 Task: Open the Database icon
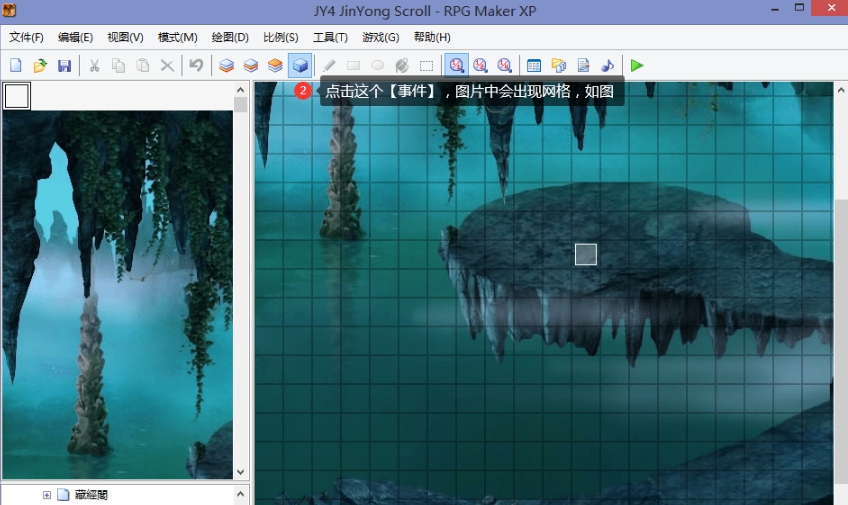click(x=534, y=65)
